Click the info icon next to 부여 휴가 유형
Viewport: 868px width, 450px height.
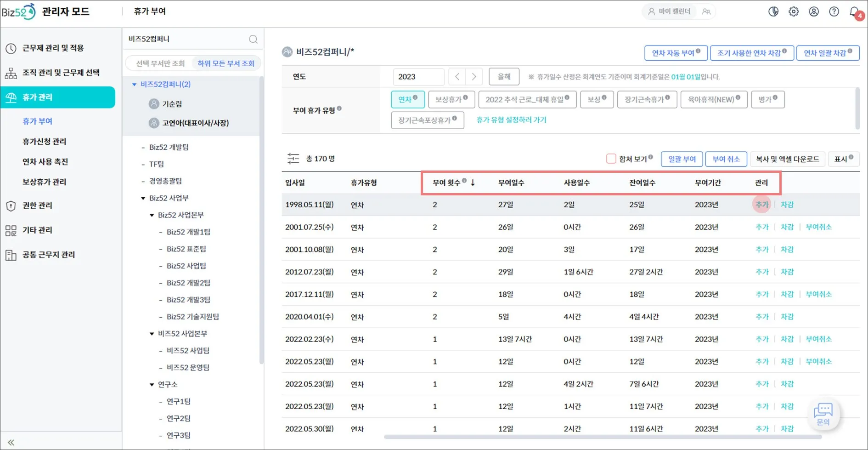click(339, 108)
